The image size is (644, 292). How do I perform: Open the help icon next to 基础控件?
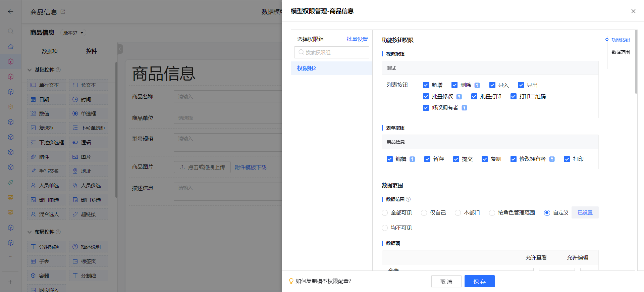58,70
